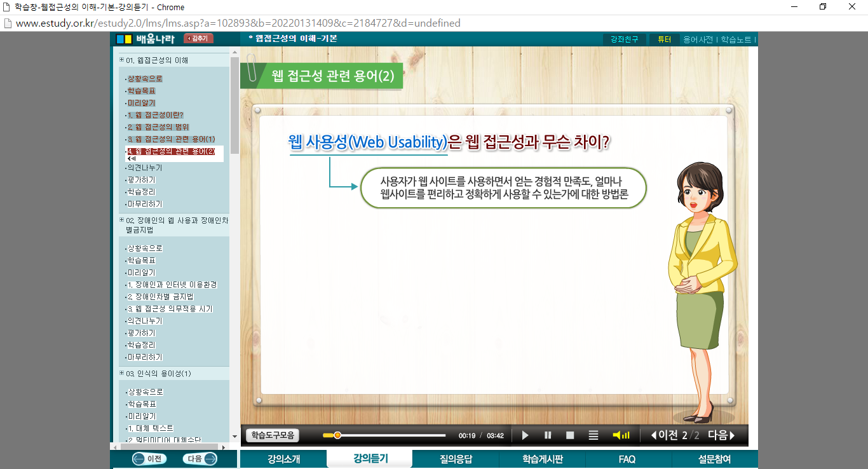Click the Chrome address bar URL
The image size is (868, 469).
[238, 24]
